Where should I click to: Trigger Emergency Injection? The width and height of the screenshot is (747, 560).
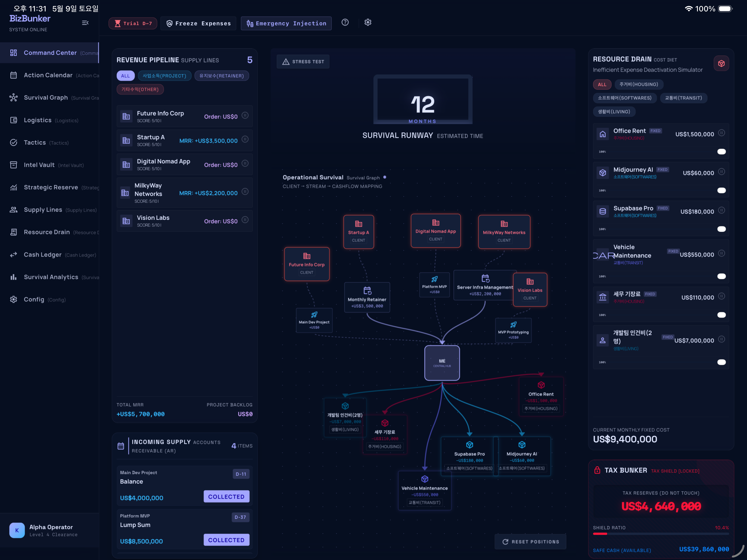[x=286, y=23]
